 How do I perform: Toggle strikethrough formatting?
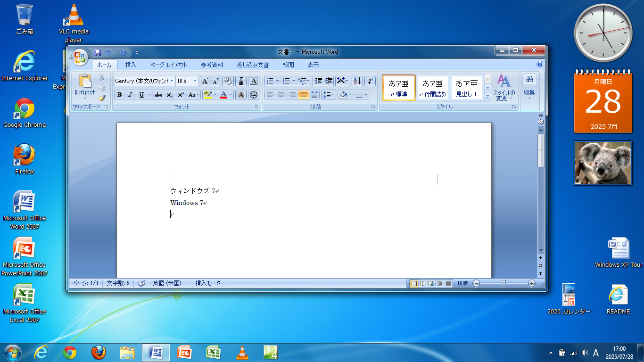click(158, 95)
